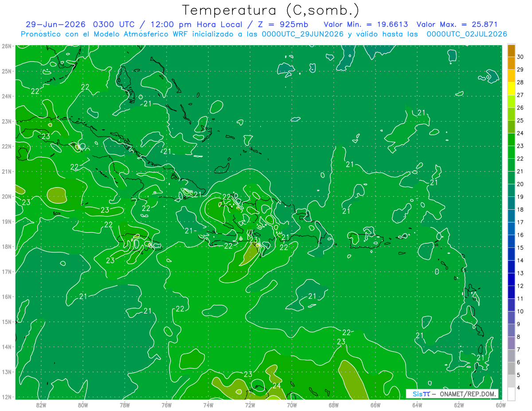
Task: Click the "64W" longitude axis label
Action: point(417,405)
